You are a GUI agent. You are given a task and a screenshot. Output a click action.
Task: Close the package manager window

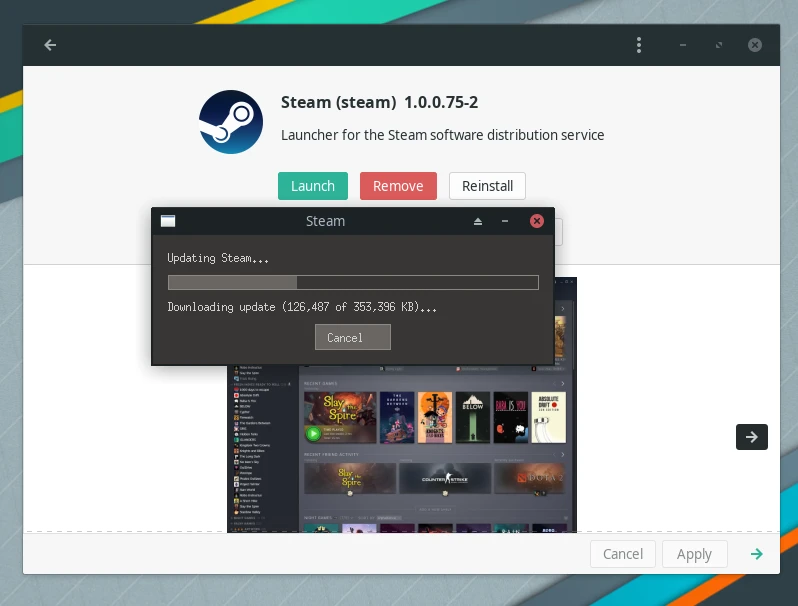coord(755,45)
